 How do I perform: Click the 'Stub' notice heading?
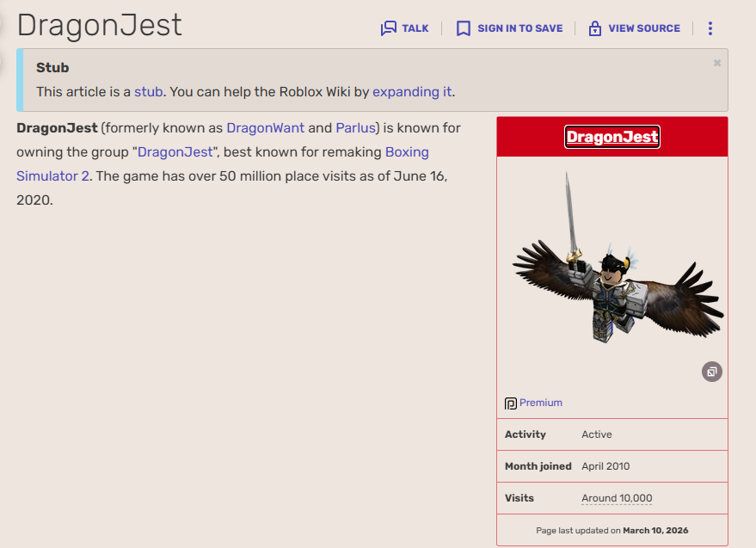pos(52,68)
